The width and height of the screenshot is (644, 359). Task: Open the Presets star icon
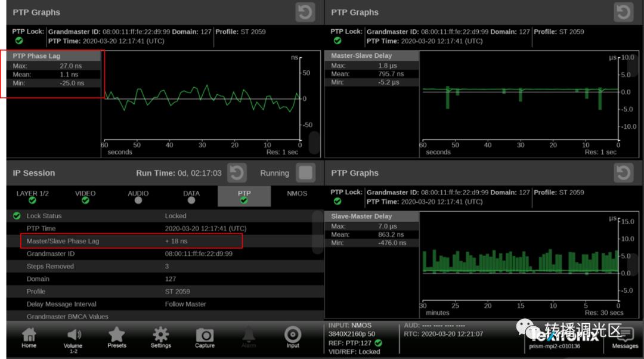click(x=117, y=338)
